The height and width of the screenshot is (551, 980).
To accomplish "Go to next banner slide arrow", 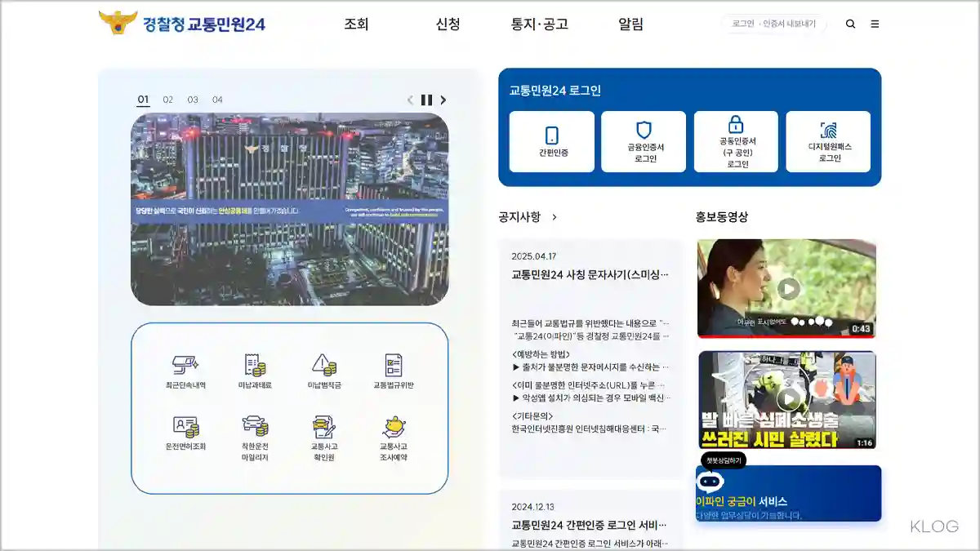I will coord(443,100).
